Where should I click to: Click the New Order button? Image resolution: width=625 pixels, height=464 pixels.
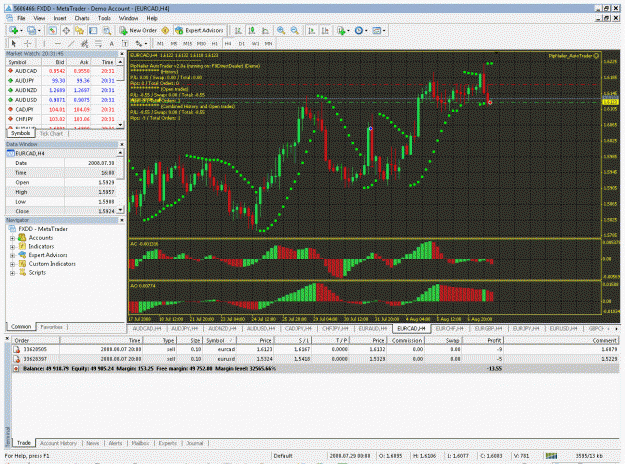point(138,30)
